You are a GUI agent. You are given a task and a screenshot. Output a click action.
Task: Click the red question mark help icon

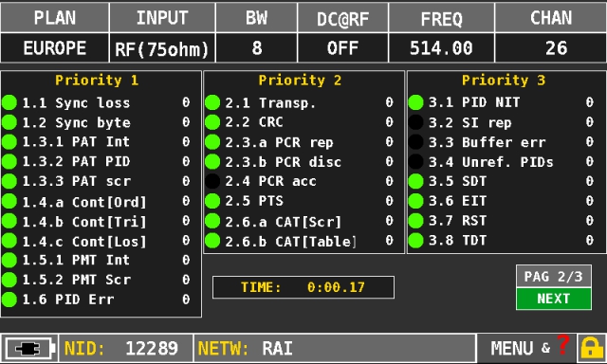pyautogui.click(x=563, y=345)
